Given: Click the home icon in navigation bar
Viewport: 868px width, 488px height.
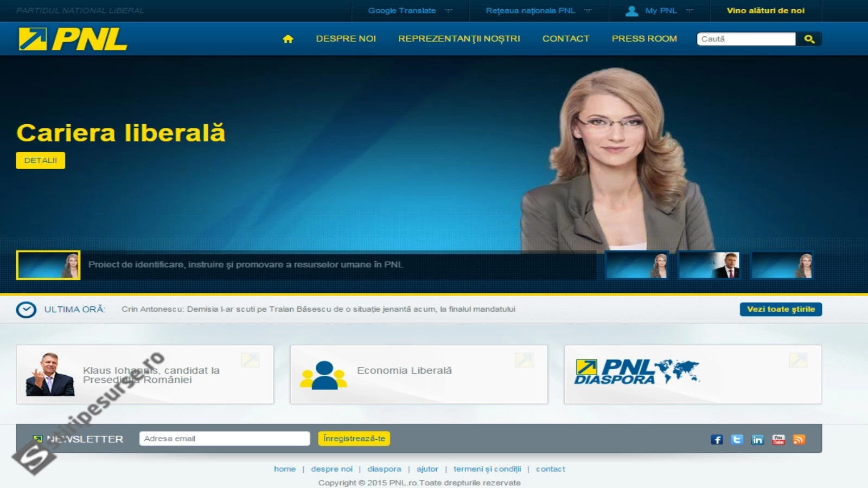Looking at the screenshot, I should coord(288,39).
